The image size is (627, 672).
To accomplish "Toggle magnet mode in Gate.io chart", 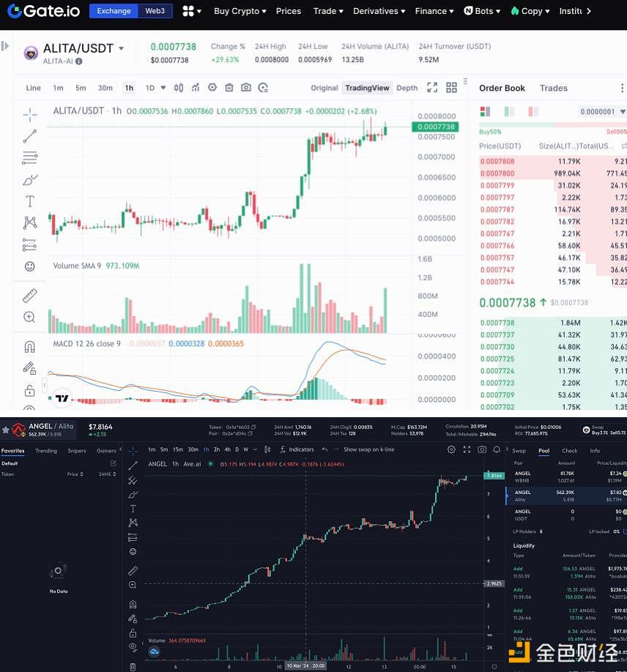I will [29, 346].
